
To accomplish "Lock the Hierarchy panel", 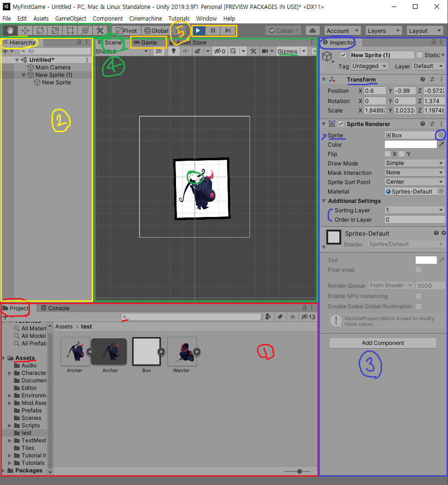I will (x=79, y=42).
